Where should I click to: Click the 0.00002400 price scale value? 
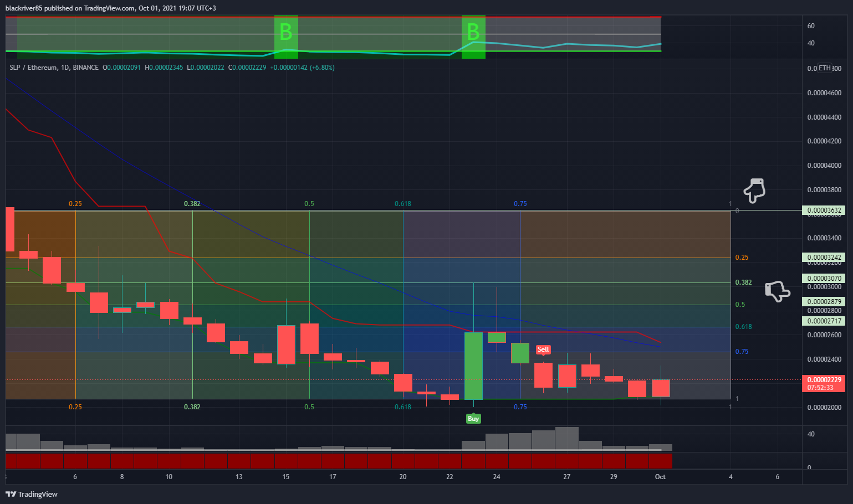pyautogui.click(x=824, y=359)
